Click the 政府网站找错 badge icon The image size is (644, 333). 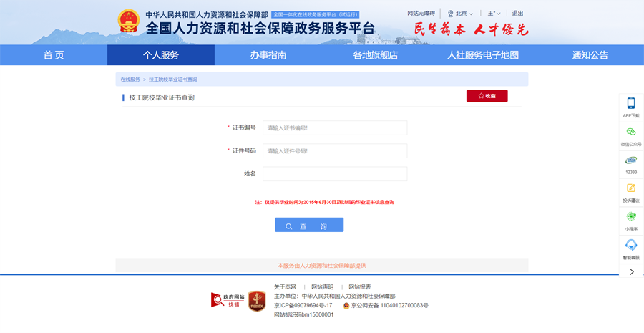(228, 300)
